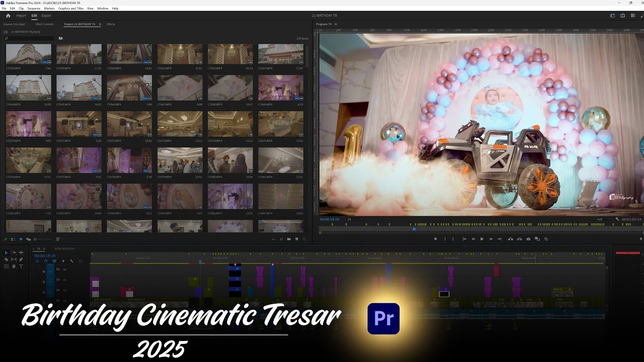Screen dimensions: 644x362
Task: Open the Full playback resolution dropdown
Action: click(x=604, y=219)
